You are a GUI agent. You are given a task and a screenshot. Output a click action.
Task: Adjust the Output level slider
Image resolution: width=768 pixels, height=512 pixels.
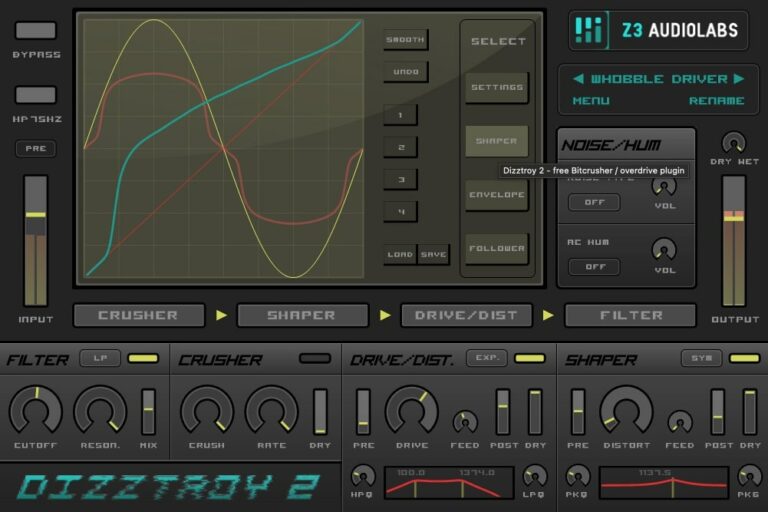coord(734,241)
